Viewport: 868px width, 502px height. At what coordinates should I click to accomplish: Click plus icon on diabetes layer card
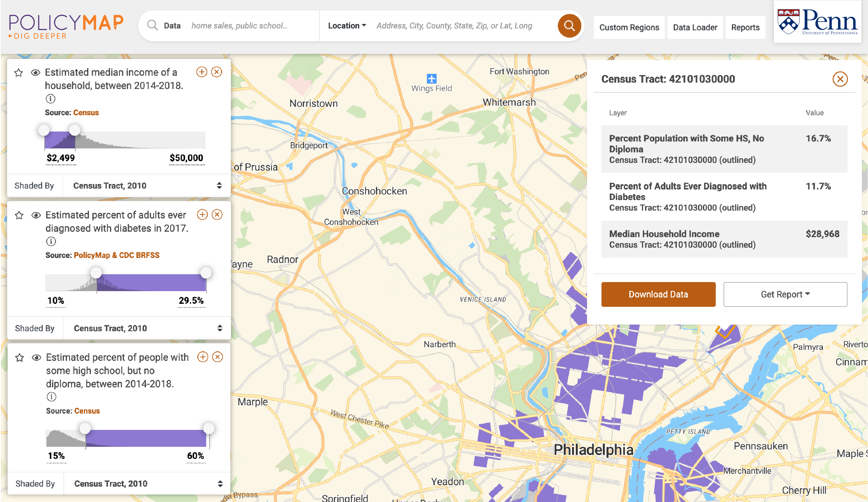click(x=203, y=215)
